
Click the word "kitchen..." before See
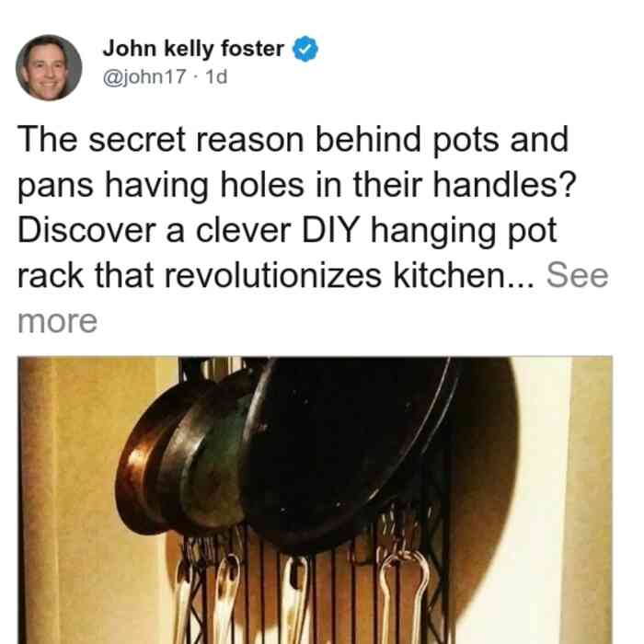tap(465, 275)
